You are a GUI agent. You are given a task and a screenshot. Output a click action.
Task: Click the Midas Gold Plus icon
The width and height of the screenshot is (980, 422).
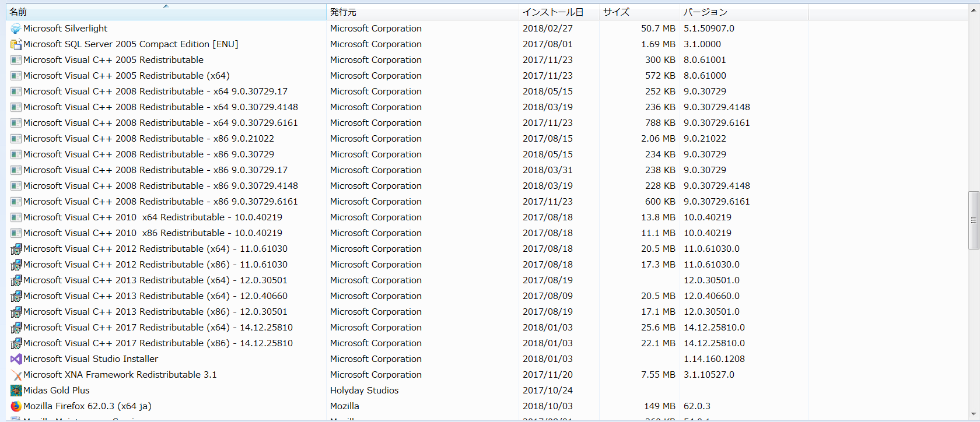[x=16, y=391]
